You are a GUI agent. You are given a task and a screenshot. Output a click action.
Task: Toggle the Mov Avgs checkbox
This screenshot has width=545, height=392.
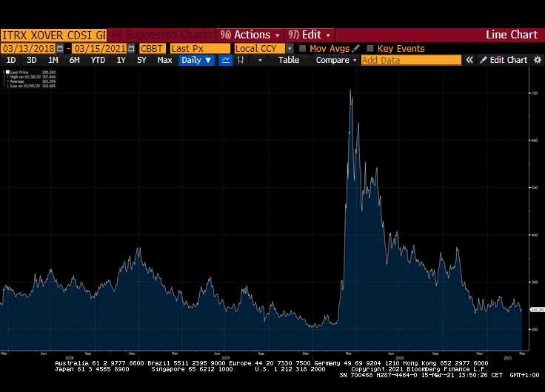point(302,48)
